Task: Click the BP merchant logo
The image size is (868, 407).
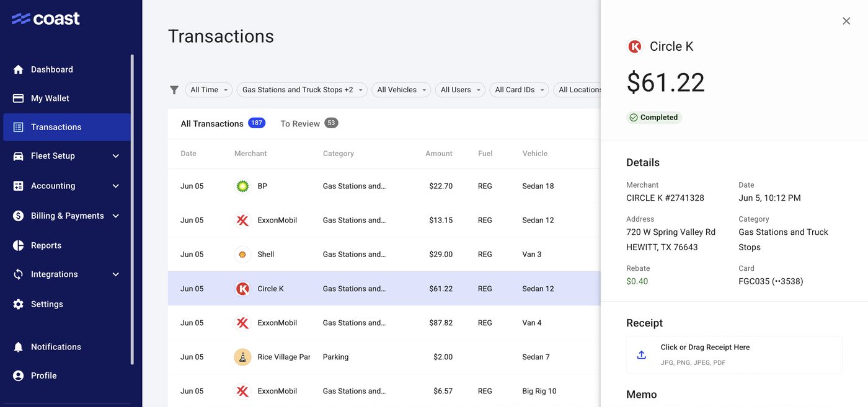Action: (x=243, y=186)
